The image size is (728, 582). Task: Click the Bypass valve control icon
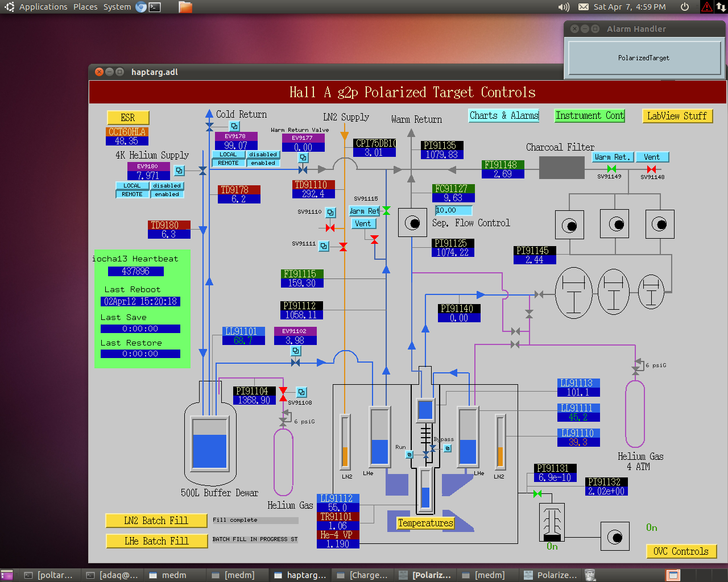[448, 448]
